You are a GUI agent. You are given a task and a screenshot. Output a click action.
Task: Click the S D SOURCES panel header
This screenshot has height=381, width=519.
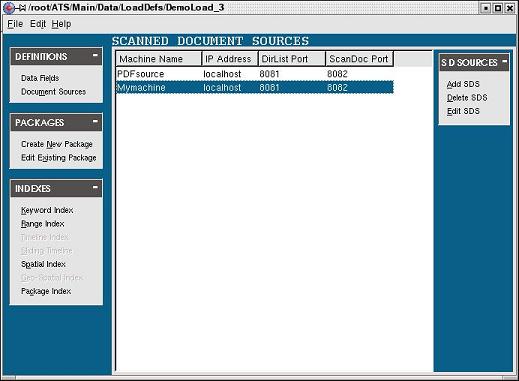pyautogui.click(x=474, y=62)
